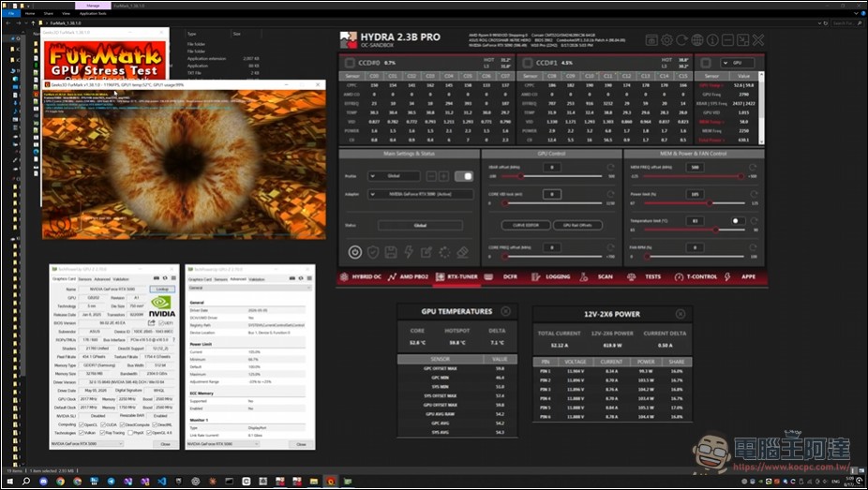Toggle the CCD#1 checkbox
This screenshot has height=490, width=868.
[x=528, y=63]
